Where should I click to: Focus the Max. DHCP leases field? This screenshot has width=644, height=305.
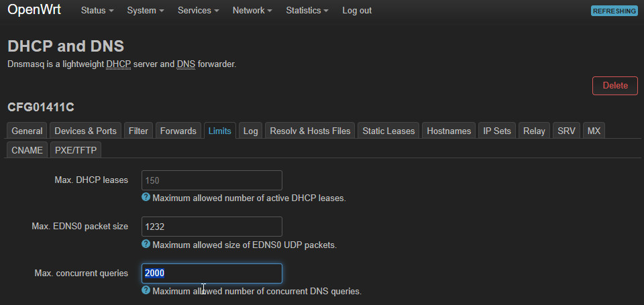coord(211,180)
